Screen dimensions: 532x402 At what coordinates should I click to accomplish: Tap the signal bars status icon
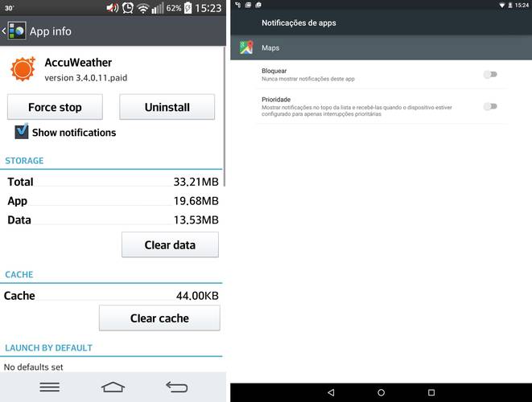(x=157, y=8)
